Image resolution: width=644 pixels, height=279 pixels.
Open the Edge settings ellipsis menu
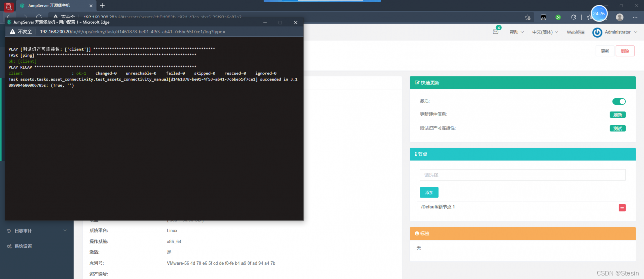click(635, 17)
